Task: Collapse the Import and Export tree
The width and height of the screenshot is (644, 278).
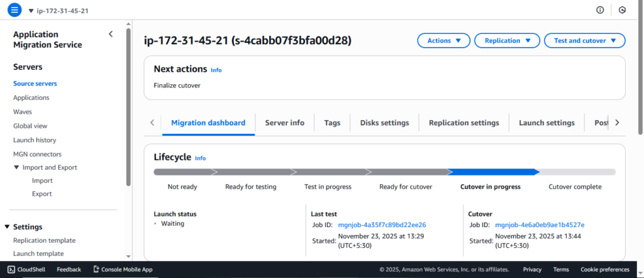Action: click(x=17, y=168)
